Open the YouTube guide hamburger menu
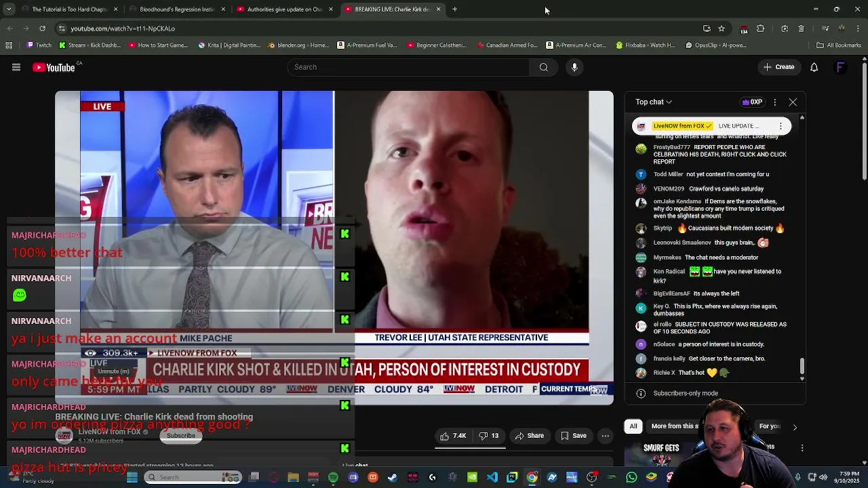Image resolution: width=868 pixels, height=488 pixels. pyautogui.click(x=16, y=67)
